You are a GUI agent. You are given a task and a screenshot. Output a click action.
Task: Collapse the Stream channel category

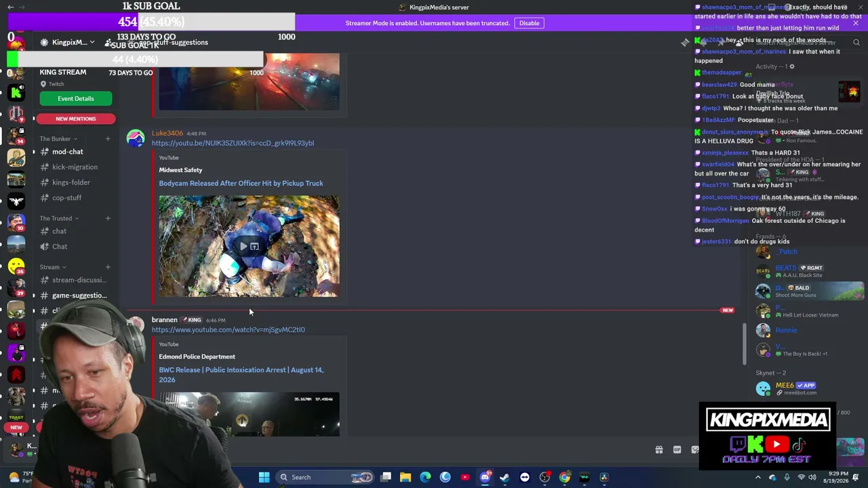[53, 267]
